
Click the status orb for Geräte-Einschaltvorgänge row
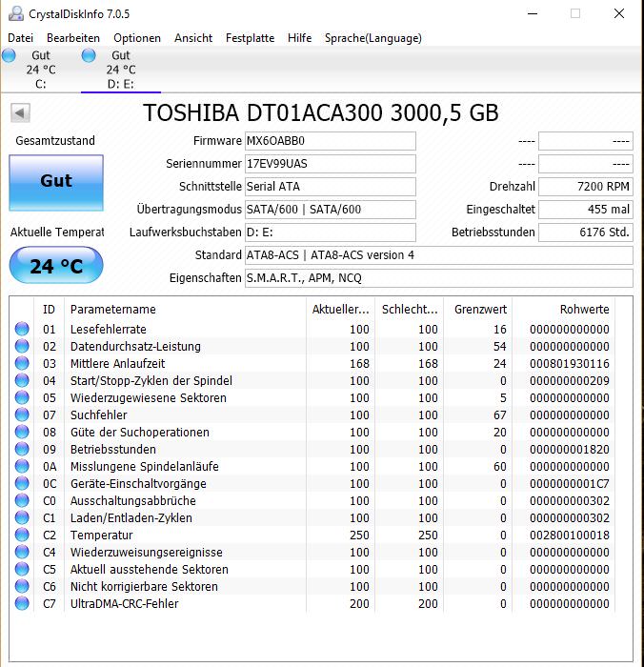22,483
